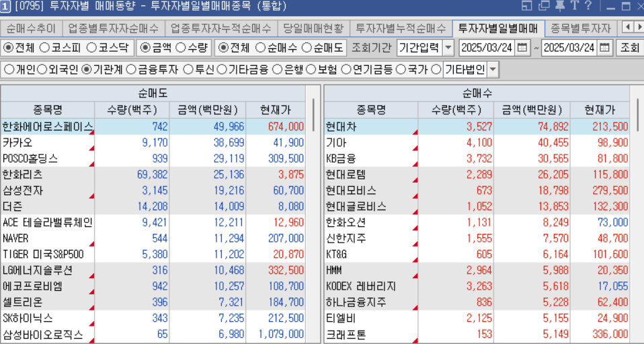The image size is (644, 344).
Task: Select the 기관계 investor radio button
Action: pos(87,70)
